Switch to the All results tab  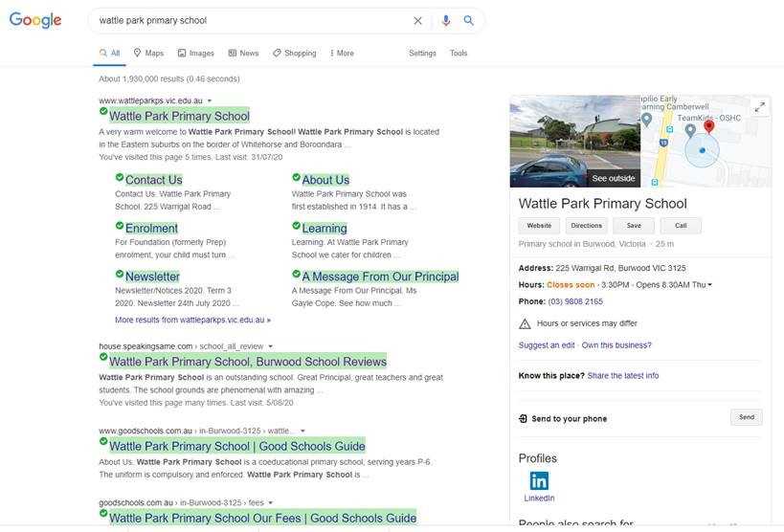[x=109, y=53]
